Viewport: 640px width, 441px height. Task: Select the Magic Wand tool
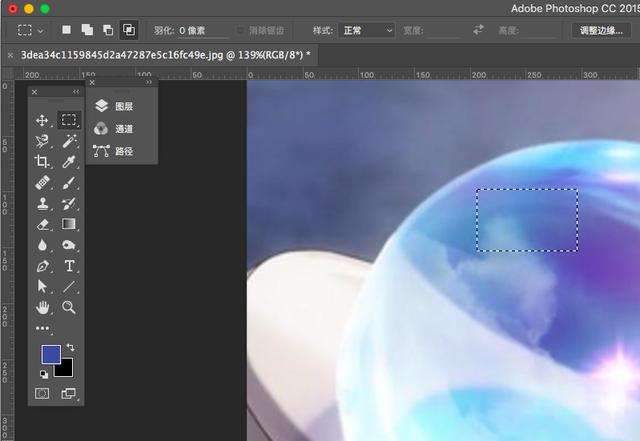(x=69, y=141)
